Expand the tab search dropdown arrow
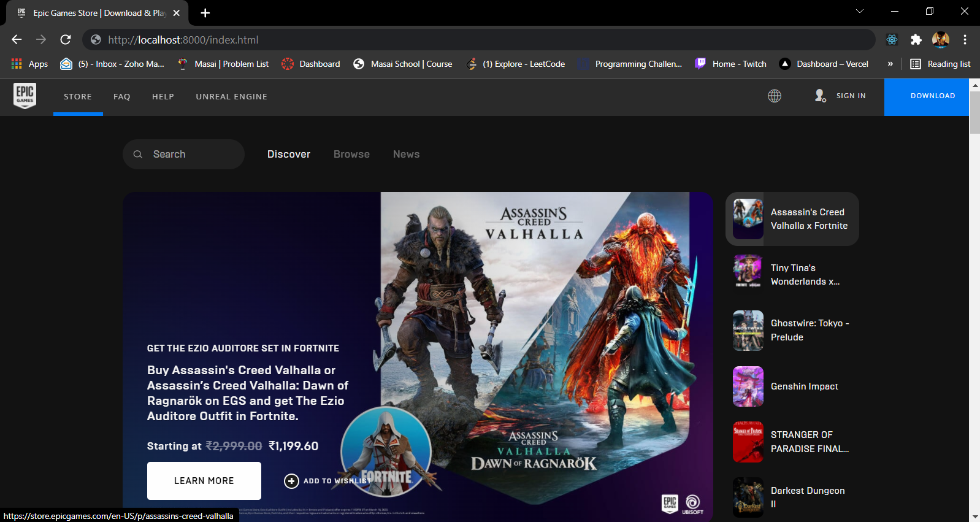Image resolution: width=980 pixels, height=522 pixels. coord(860,11)
